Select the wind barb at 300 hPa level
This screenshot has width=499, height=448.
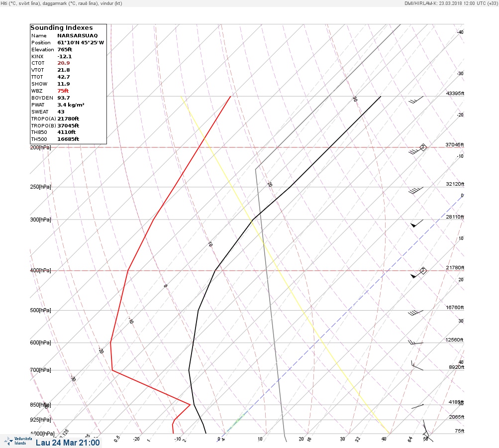coord(417,223)
